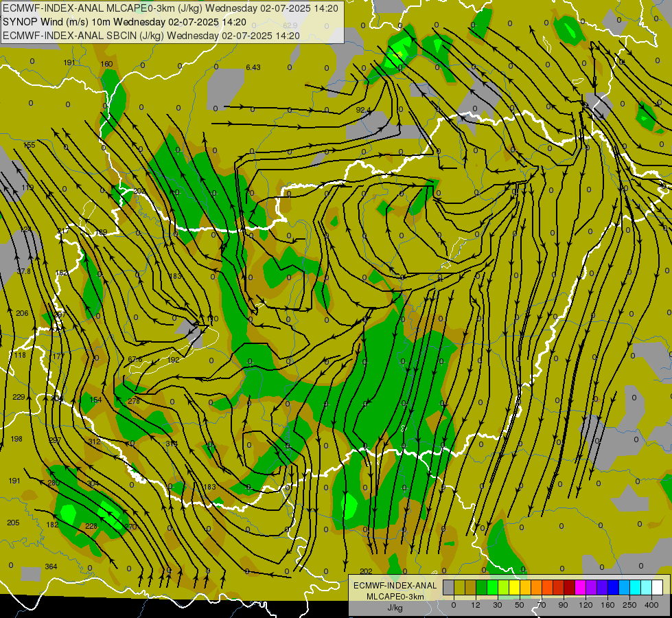Click the map value 154
Viewport: 672px width, 618px height.
tap(95, 399)
